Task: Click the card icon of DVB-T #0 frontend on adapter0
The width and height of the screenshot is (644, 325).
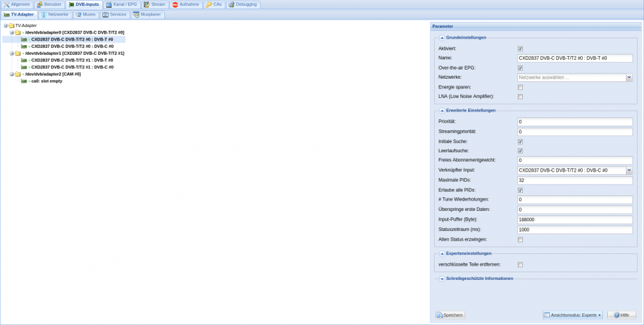Action: pos(24,39)
